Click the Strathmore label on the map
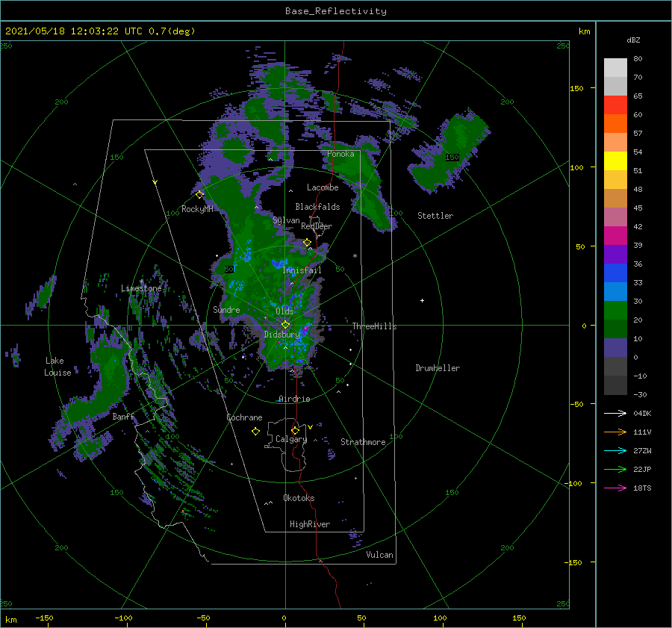The height and width of the screenshot is (628, 672). (x=363, y=442)
